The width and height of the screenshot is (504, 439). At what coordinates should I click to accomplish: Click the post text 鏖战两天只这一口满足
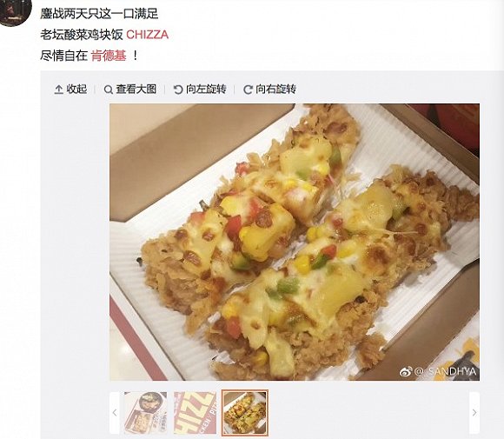coord(99,14)
